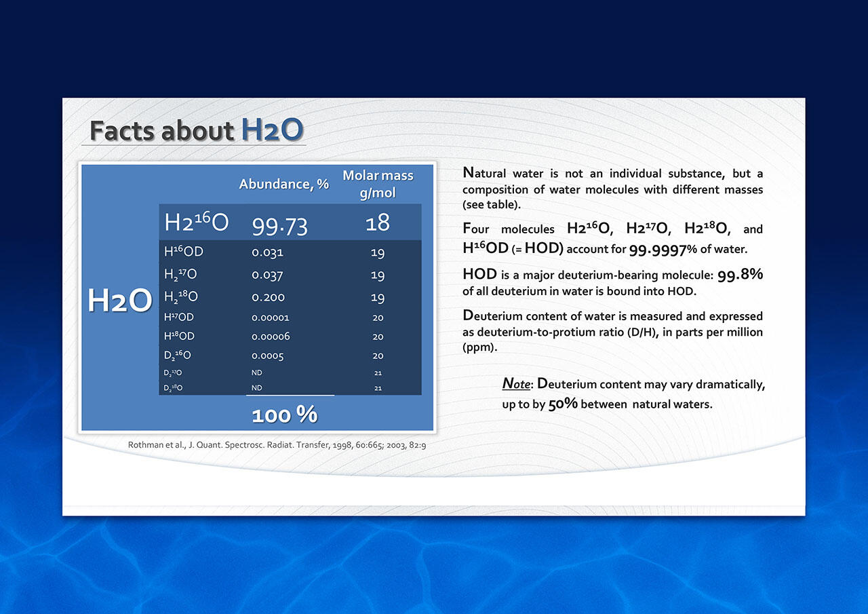Click the "Molar mass g/mol" column header

[378, 184]
